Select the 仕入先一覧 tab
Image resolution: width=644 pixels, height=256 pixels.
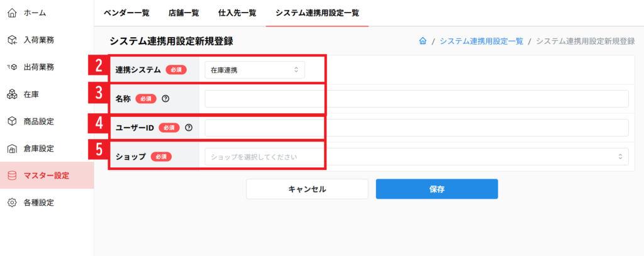(237, 13)
